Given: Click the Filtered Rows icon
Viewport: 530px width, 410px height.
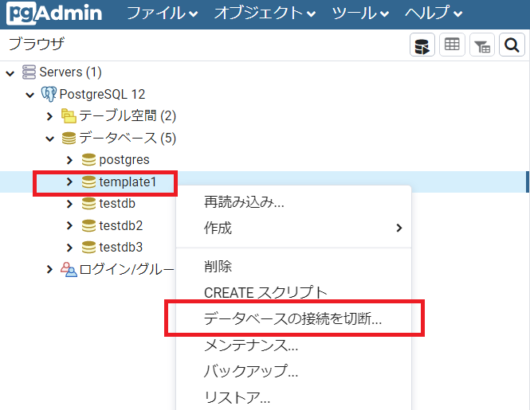Looking at the screenshot, I should 482,45.
